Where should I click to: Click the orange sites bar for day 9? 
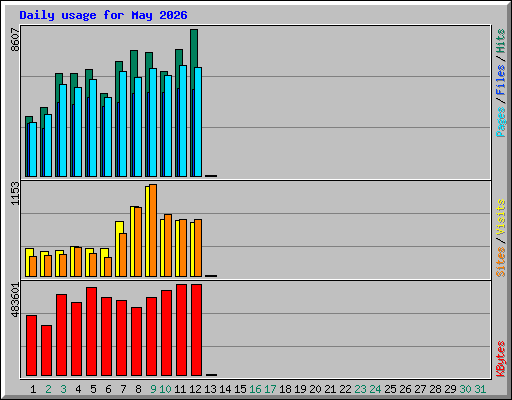(153, 230)
